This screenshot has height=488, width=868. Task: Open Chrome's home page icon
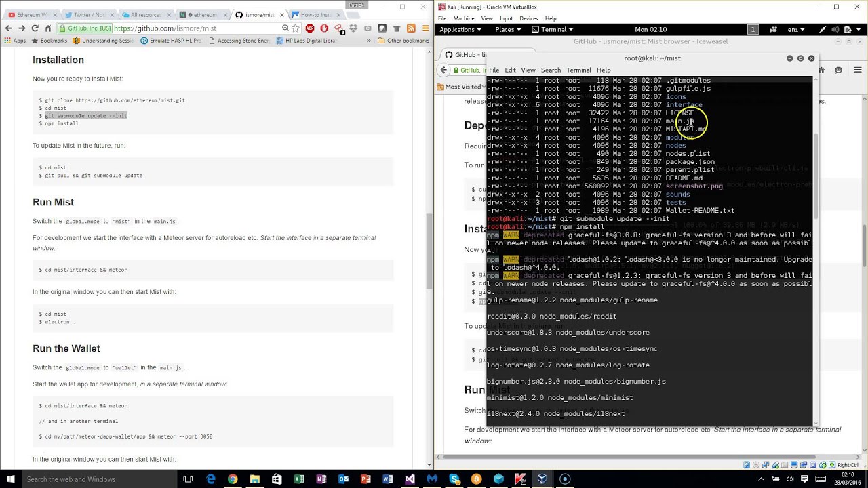point(48,28)
